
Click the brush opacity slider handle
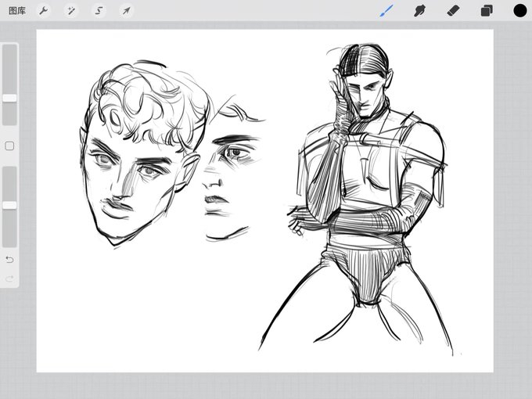[10, 205]
